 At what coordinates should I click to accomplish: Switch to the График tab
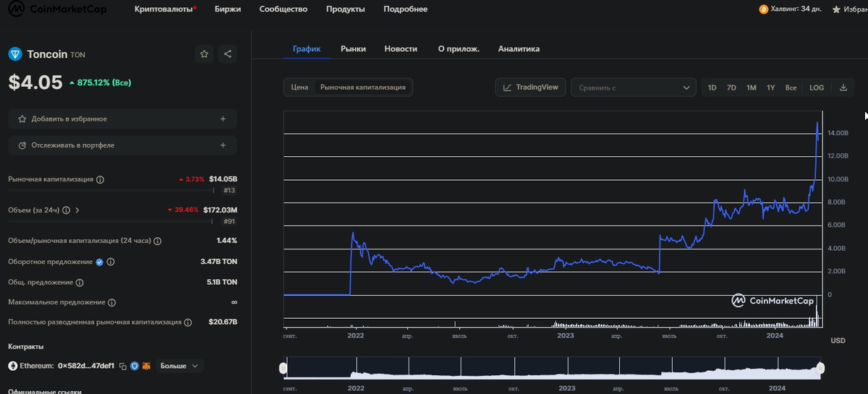point(307,49)
